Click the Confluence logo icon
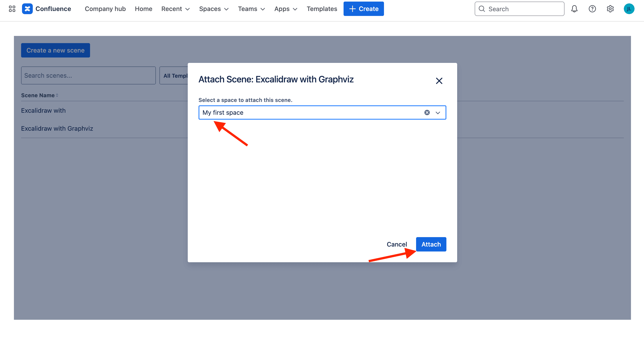This screenshot has height=344, width=644. click(x=27, y=9)
